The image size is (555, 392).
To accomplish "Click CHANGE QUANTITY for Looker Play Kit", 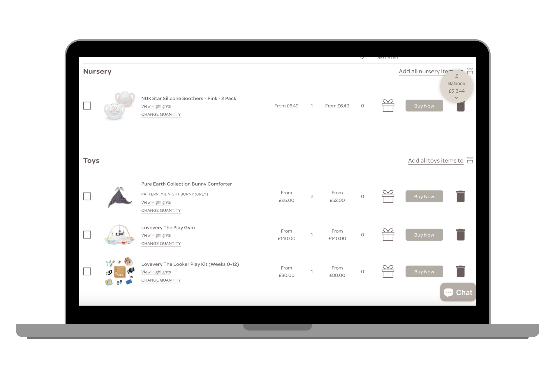I will point(161,280).
